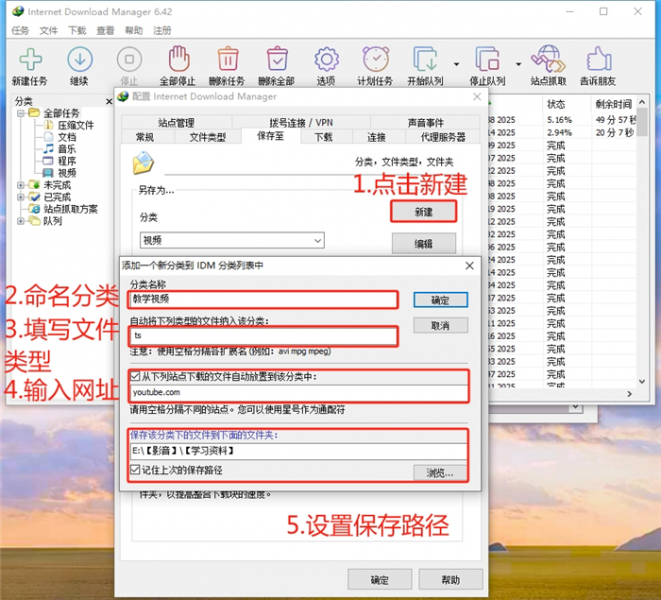Toggle the 记住上次的保存路径 checkbox

135,469
